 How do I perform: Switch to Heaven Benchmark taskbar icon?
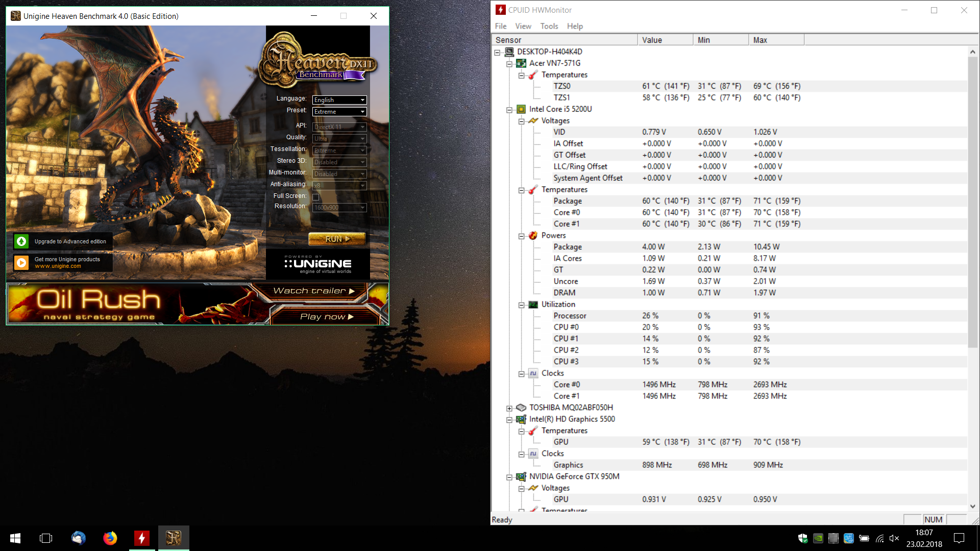(x=174, y=538)
